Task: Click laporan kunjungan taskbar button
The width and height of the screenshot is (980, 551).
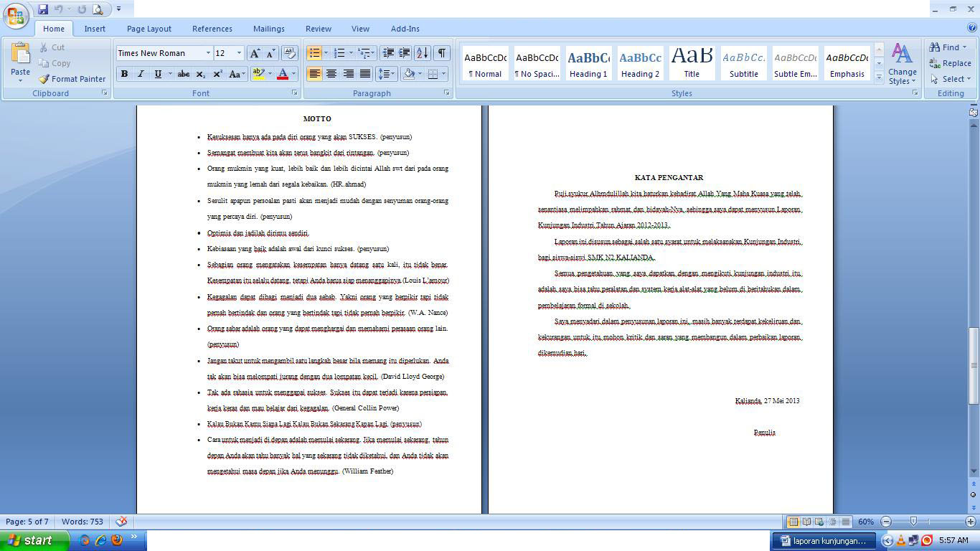Action: (x=824, y=540)
